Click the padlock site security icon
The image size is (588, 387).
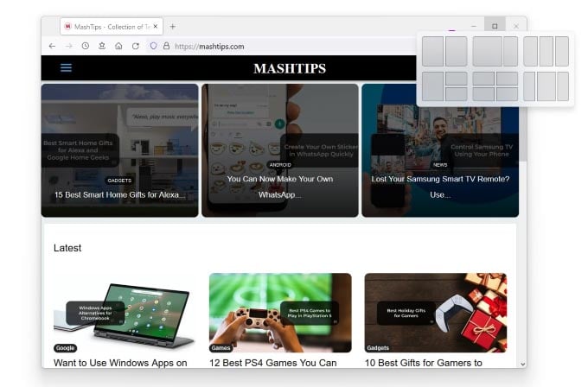tap(166, 46)
